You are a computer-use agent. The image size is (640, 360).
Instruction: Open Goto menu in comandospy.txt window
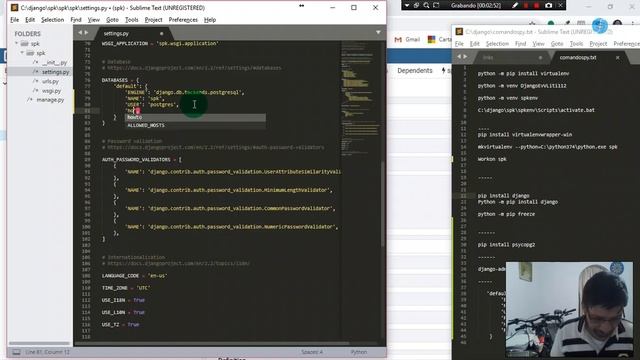tap(557, 44)
